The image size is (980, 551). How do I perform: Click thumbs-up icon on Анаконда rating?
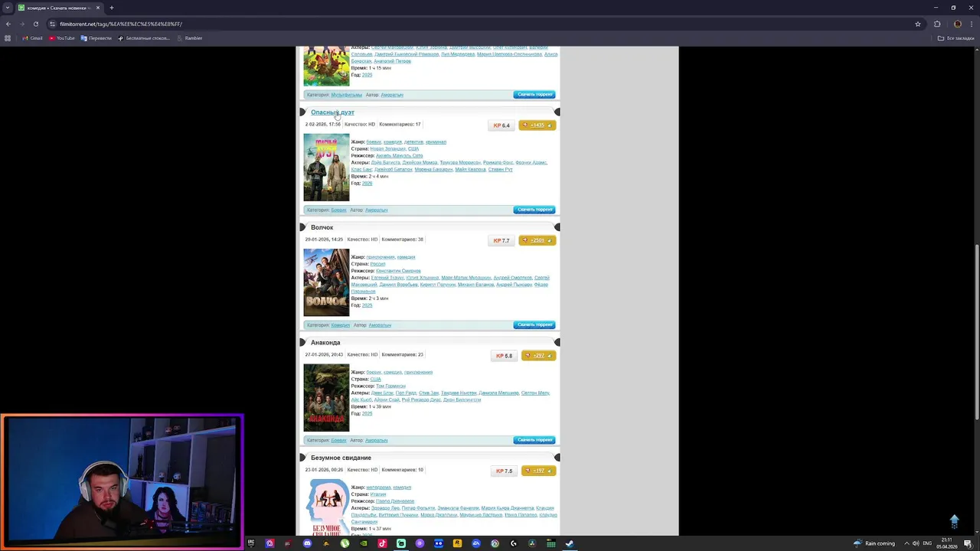click(x=549, y=356)
